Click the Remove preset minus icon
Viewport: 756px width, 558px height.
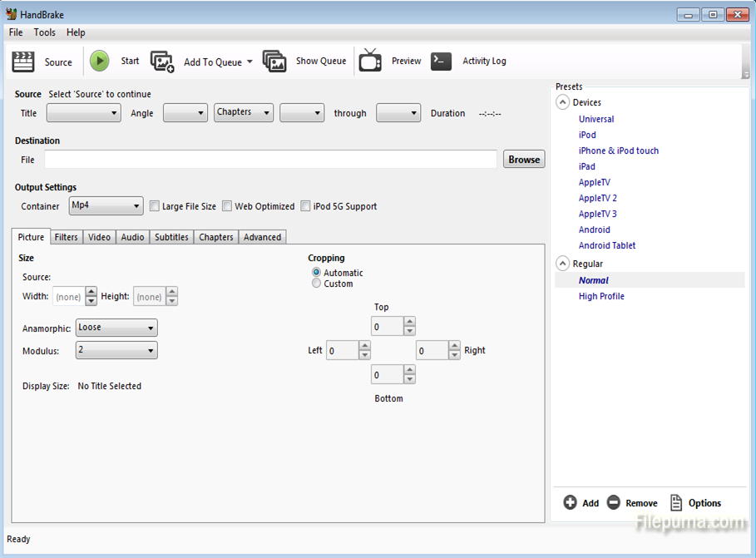click(x=614, y=502)
